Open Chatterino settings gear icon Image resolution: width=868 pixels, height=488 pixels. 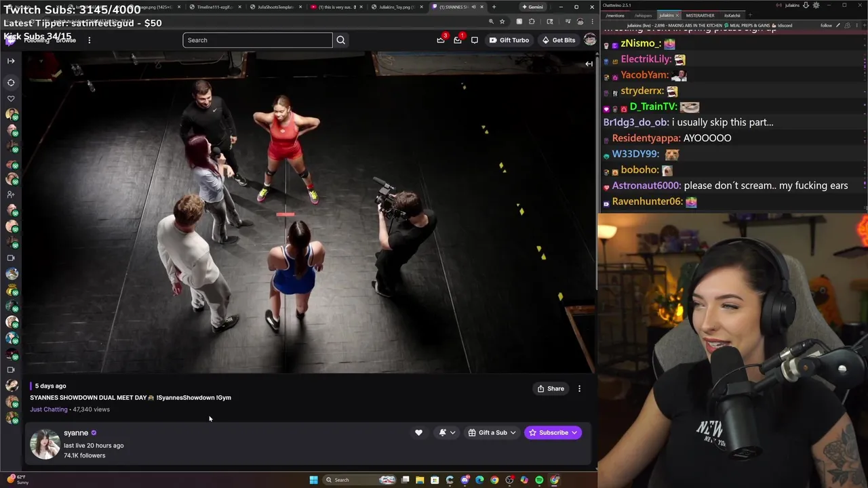point(816,5)
